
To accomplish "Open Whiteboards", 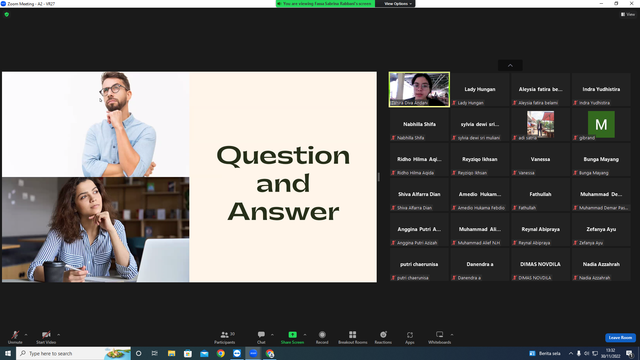I will [440, 337].
